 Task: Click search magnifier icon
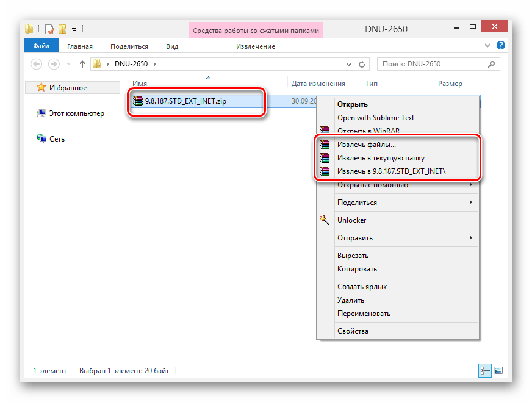point(492,64)
